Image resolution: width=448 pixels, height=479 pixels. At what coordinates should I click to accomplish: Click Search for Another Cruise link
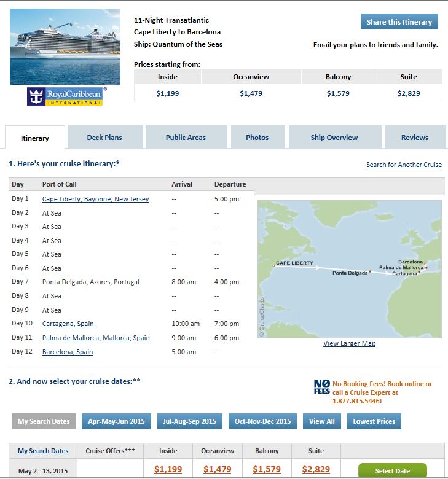coord(404,165)
